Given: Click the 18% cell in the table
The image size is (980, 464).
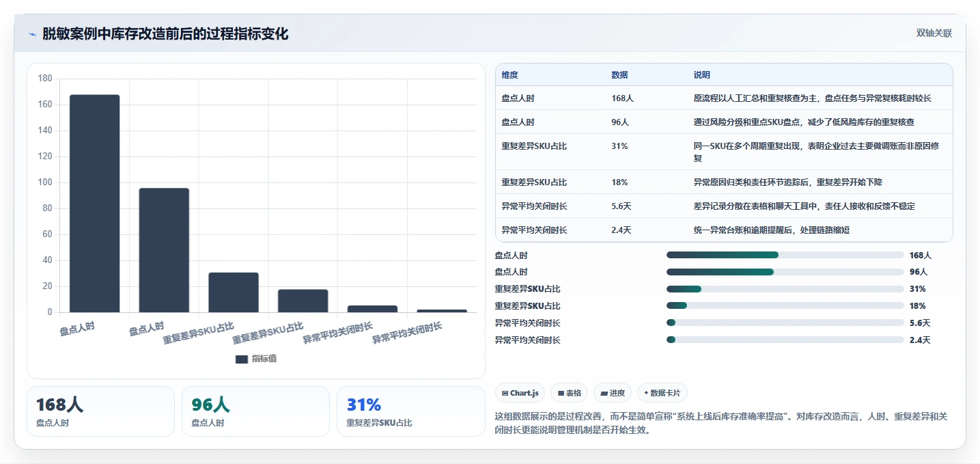Looking at the screenshot, I should coord(619,182).
